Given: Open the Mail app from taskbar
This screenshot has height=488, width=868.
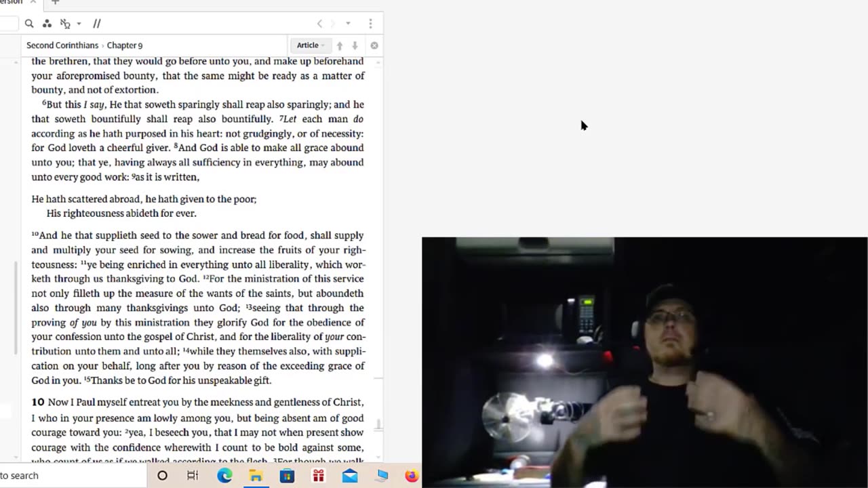Looking at the screenshot, I should tap(349, 476).
